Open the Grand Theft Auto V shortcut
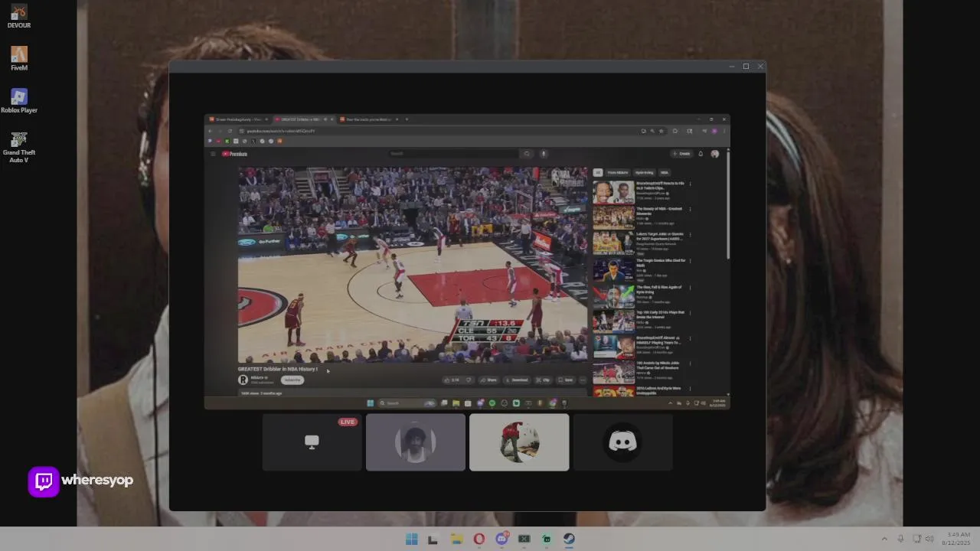Screen dimensions: 980x551 pos(19,147)
